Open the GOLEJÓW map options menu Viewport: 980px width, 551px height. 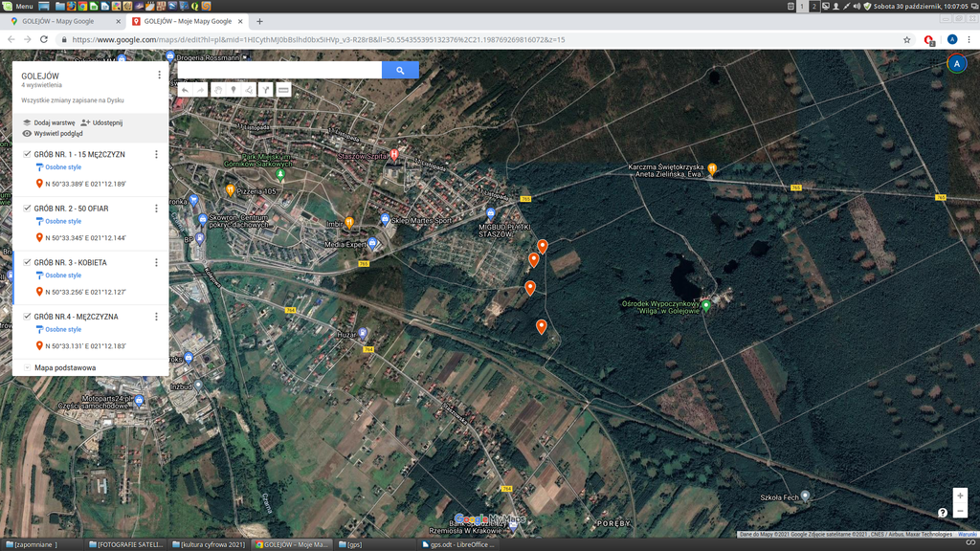tap(159, 75)
